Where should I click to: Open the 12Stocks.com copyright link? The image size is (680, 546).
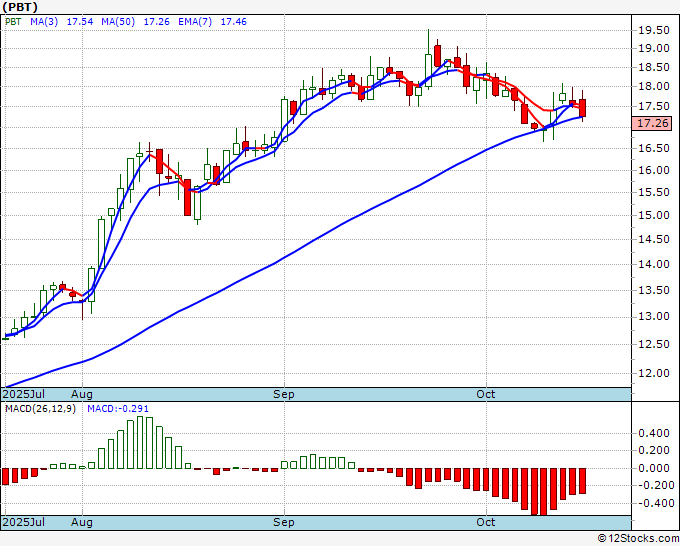coord(638,539)
